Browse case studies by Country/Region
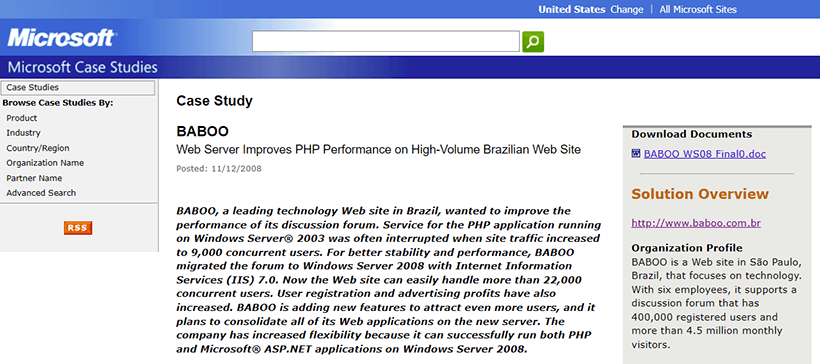Viewport: 820px width, 364px height. [x=38, y=148]
